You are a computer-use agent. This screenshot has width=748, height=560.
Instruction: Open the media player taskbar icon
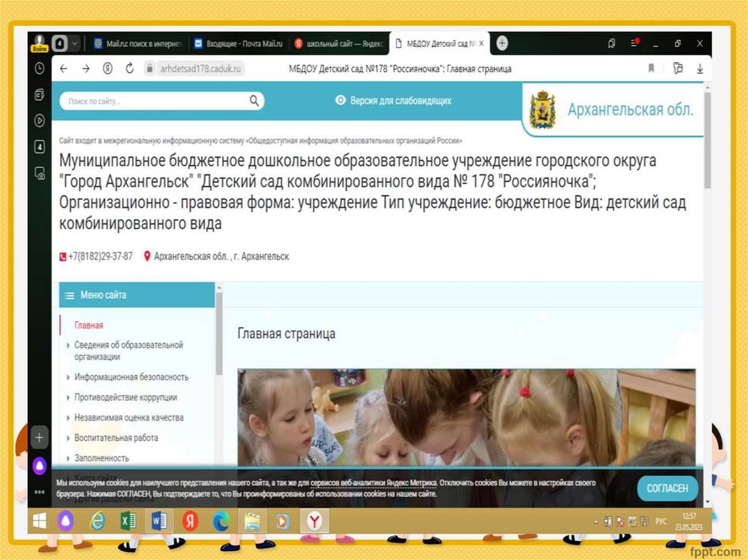tap(283, 521)
